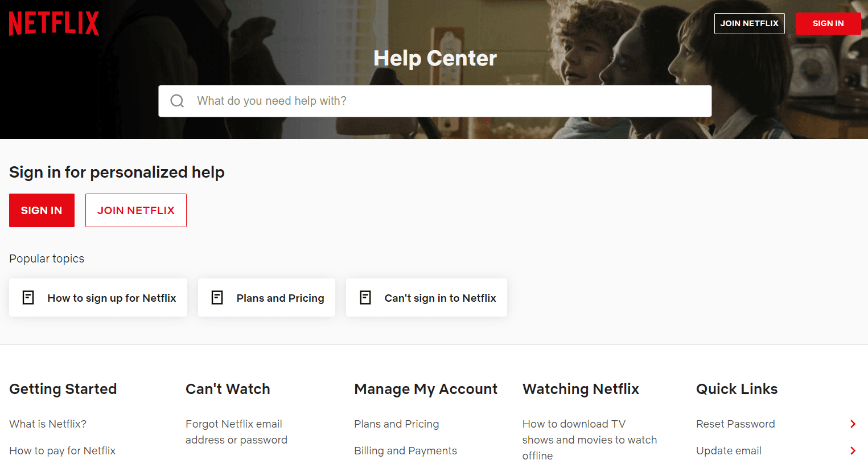Open Plans and Pricing under Manage My Account
The image size is (868, 472).
point(397,424)
